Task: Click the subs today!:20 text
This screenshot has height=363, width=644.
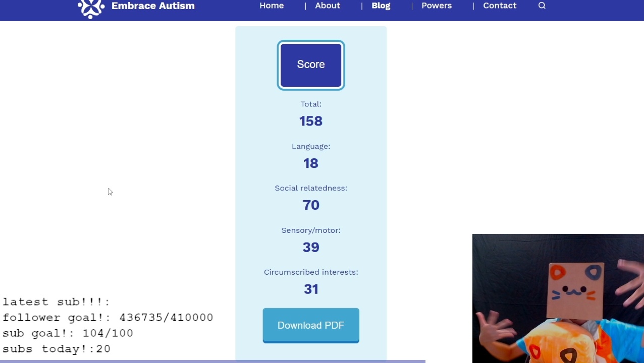Action: (57, 349)
